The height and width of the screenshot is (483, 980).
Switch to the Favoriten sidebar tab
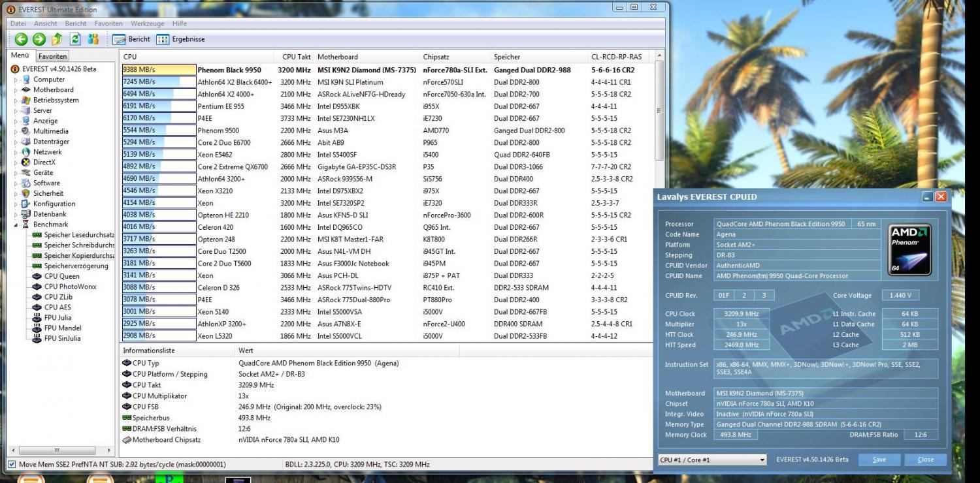(52, 56)
